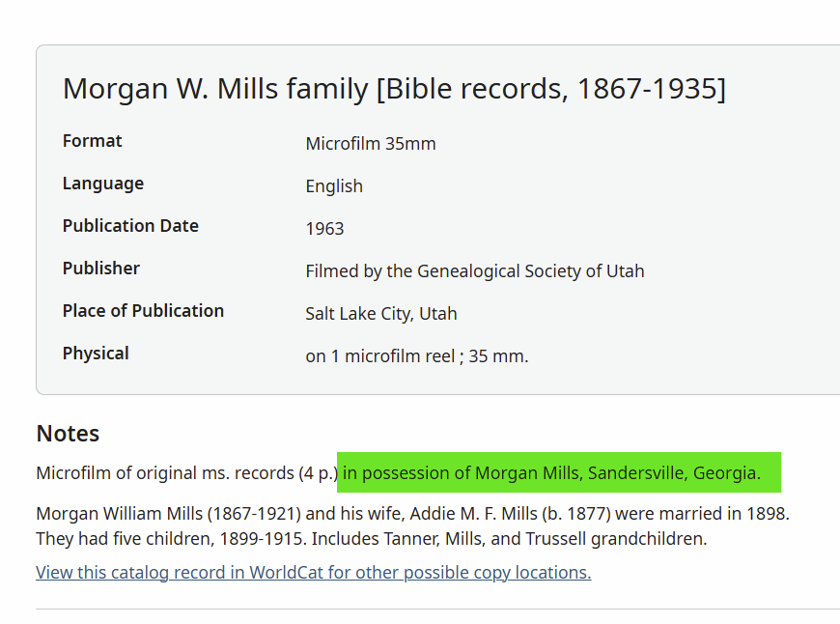
Task: Select the Salt Lake City, Utah value
Action: [x=380, y=314]
